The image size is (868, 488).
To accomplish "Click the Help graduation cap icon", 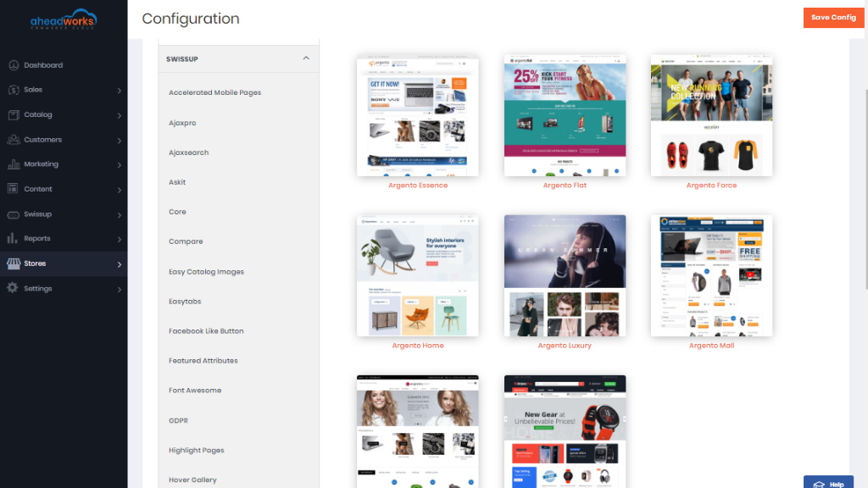I will (820, 484).
